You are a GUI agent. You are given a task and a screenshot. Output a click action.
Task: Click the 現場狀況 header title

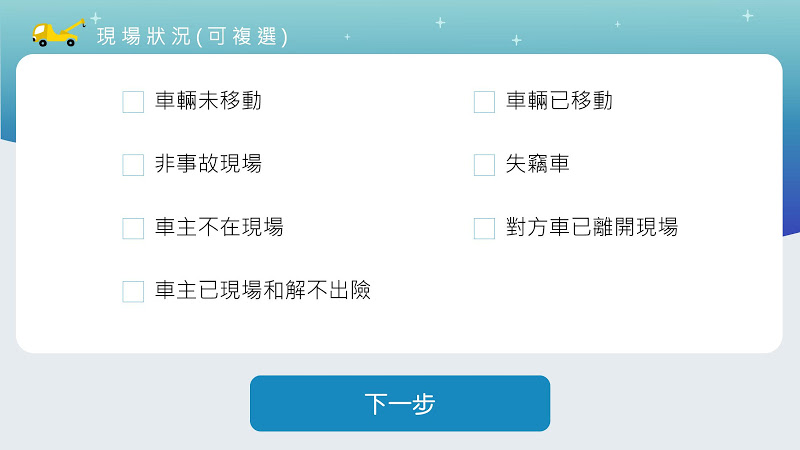coord(142,37)
